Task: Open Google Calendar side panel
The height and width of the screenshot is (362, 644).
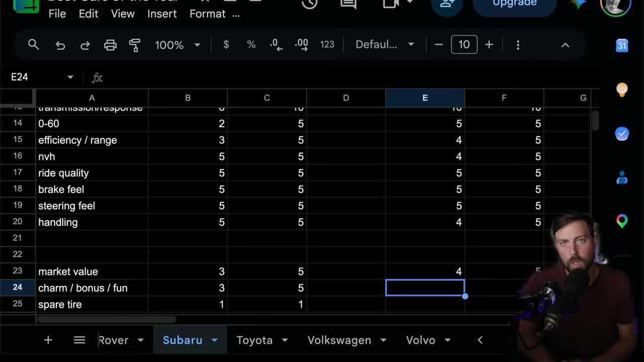Action: point(622,46)
